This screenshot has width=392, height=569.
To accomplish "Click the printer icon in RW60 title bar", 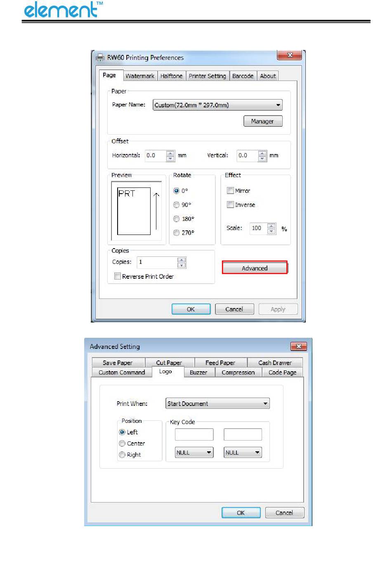I will point(100,58).
